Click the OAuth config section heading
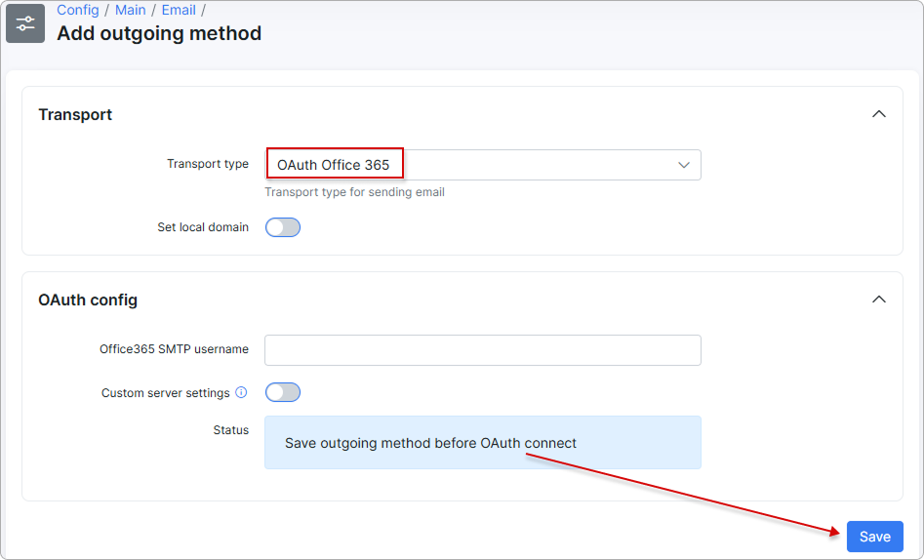 [88, 300]
